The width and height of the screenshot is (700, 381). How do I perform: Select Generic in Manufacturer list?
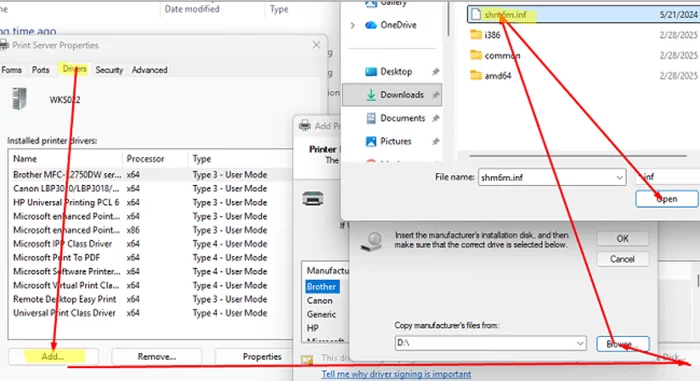pos(321,314)
